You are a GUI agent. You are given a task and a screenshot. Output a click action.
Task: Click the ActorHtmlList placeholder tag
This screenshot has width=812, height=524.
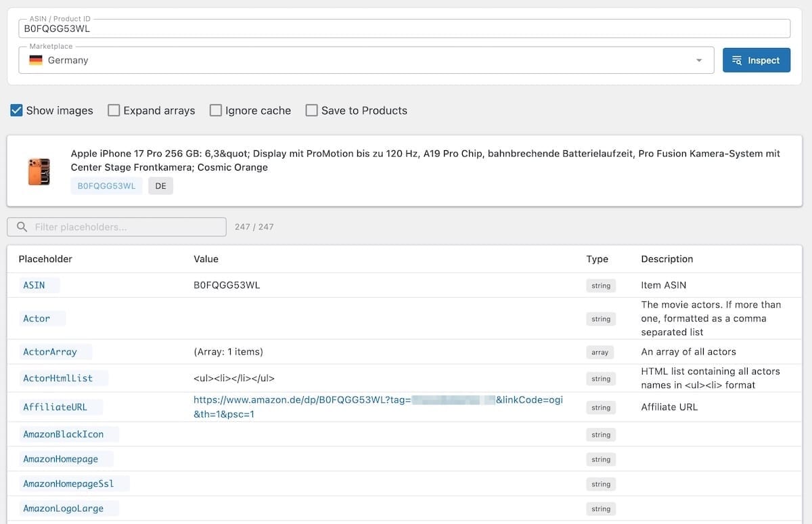pos(58,378)
